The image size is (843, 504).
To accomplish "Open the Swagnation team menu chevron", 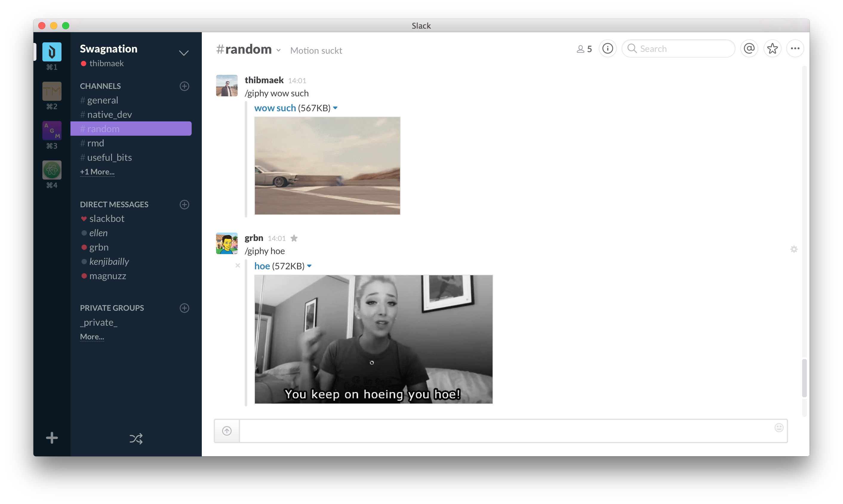I will 184,53.
